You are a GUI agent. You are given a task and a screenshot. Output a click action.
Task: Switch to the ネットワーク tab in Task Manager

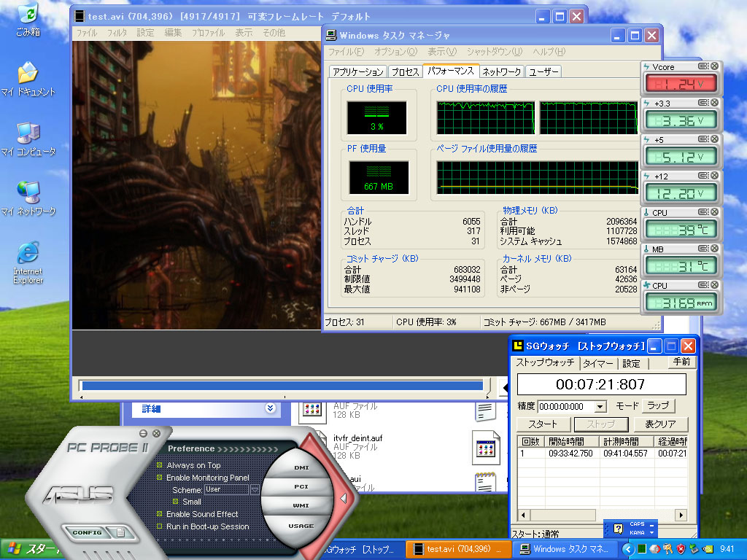[502, 71]
